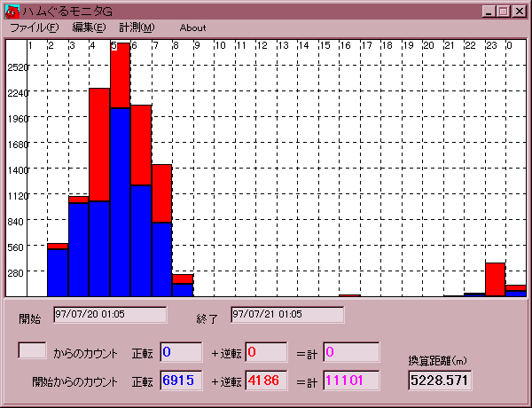Click the 開始 date field showing 97/07/20 01:05
Viewport: 532px width, 408px height.
110,315
